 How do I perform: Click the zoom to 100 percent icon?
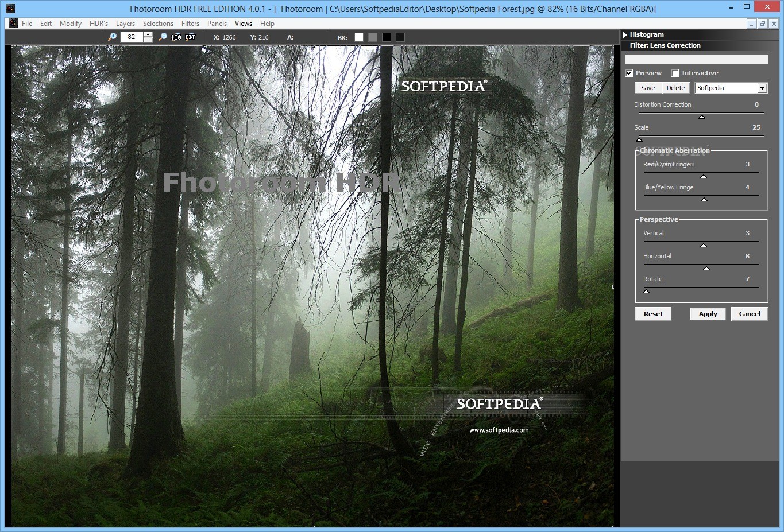coord(176,37)
